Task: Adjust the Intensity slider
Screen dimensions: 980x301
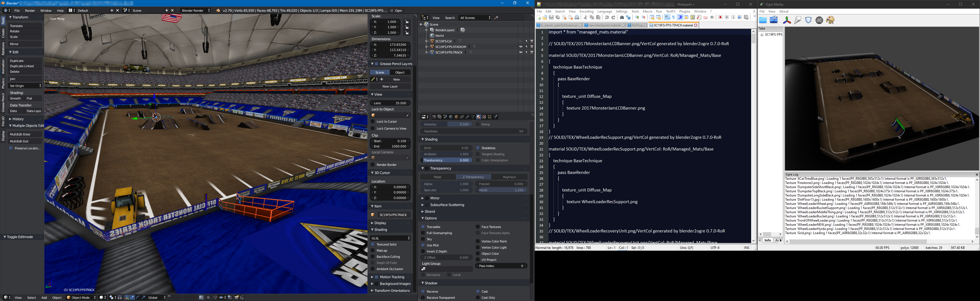Action: (446, 124)
